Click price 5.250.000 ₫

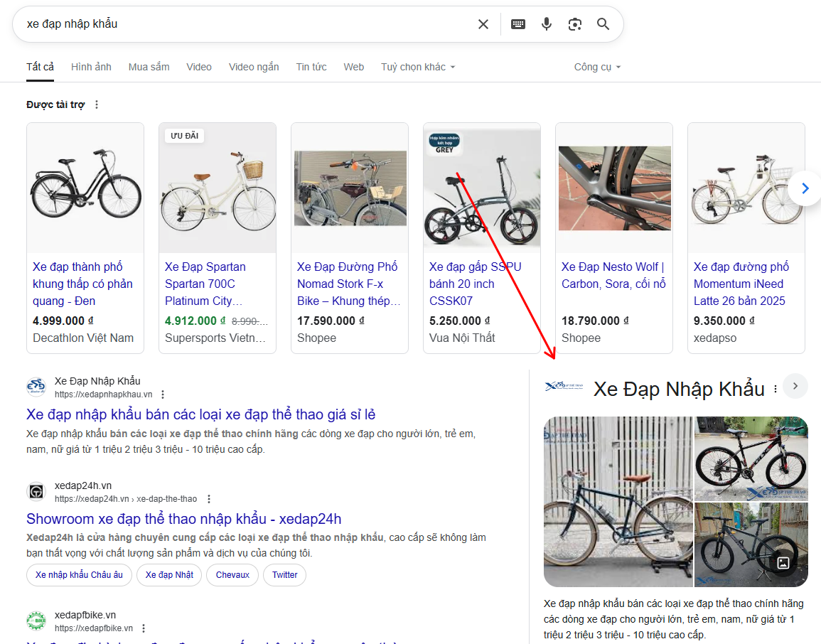click(x=460, y=321)
